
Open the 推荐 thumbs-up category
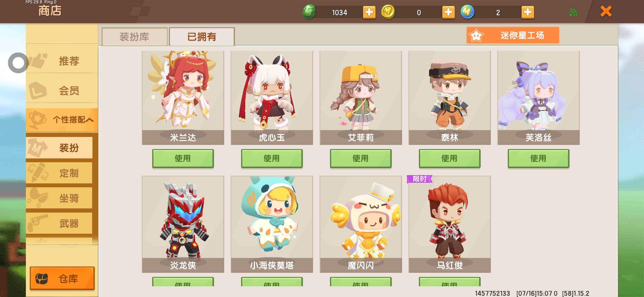(x=62, y=61)
